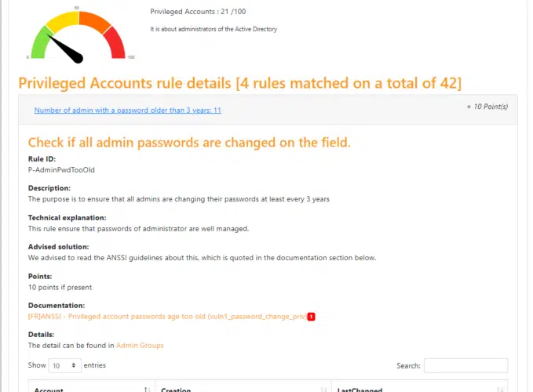The height and width of the screenshot is (392, 533).
Task: Click the Privileged Accounts rule details heading
Action: (239, 83)
